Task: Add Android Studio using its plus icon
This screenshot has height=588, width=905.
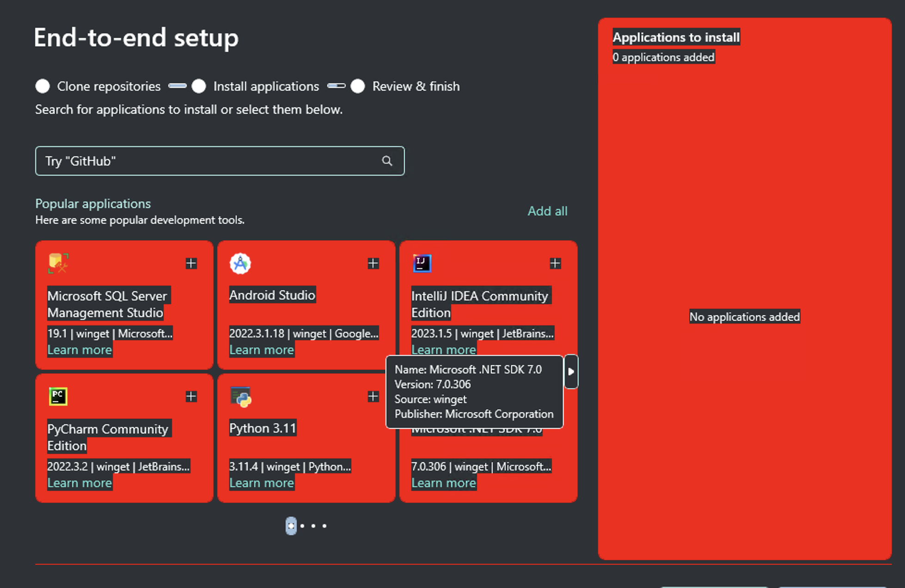Action: pyautogui.click(x=373, y=263)
